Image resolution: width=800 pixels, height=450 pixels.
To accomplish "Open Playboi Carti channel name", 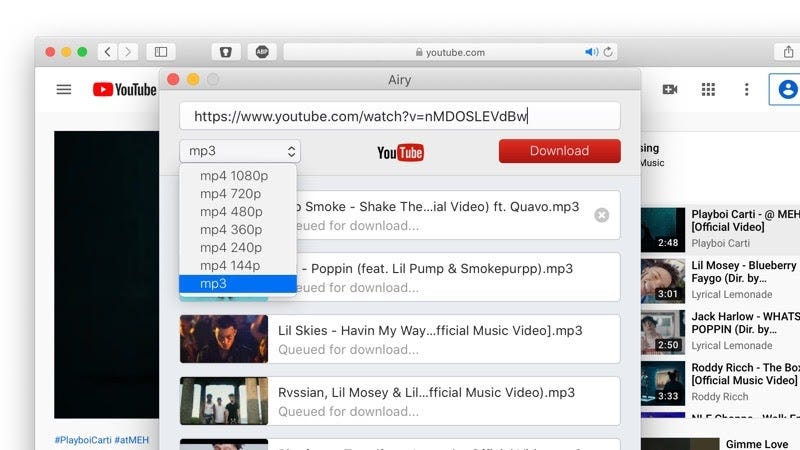I will (720, 243).
